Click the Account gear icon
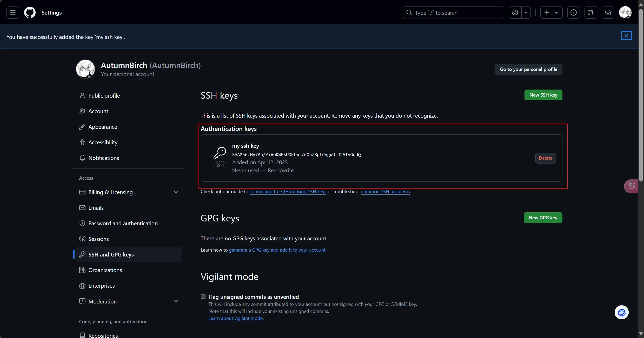The image size is (644, 338). tap(82, 111)
